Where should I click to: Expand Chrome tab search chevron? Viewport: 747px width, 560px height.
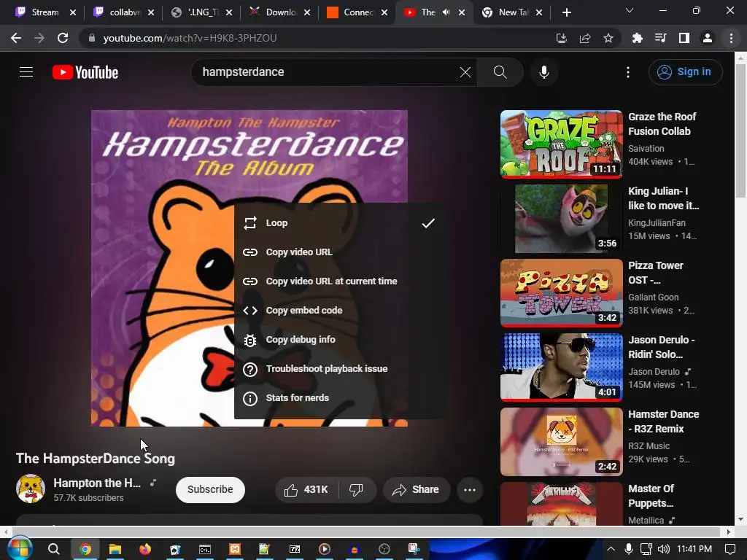(630, 10)
